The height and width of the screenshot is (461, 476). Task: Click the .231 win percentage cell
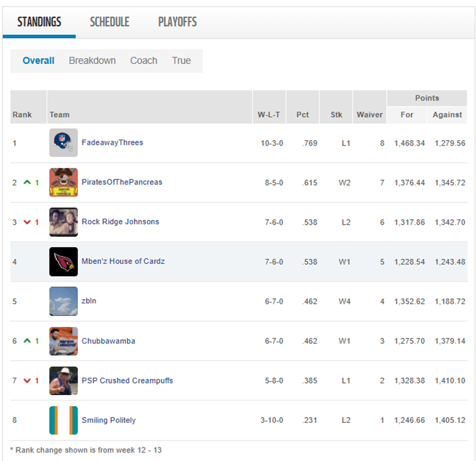click(310, 420)
